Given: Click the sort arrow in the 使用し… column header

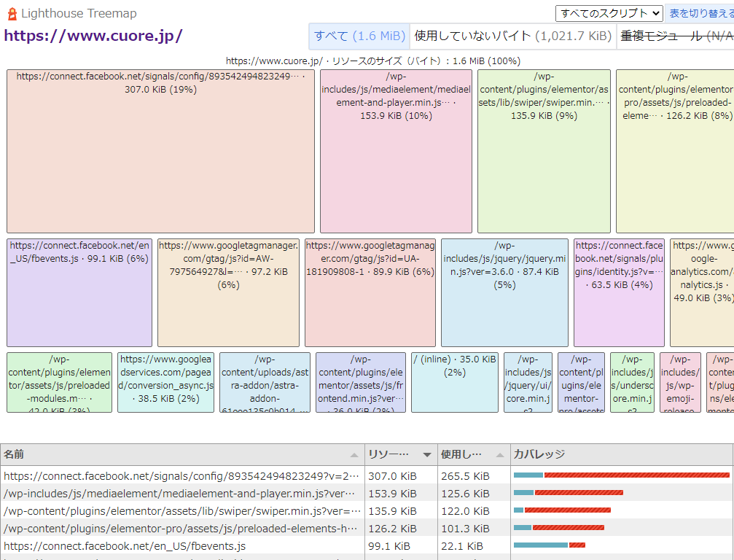Looking at the screenshot, I should [500, 455].
